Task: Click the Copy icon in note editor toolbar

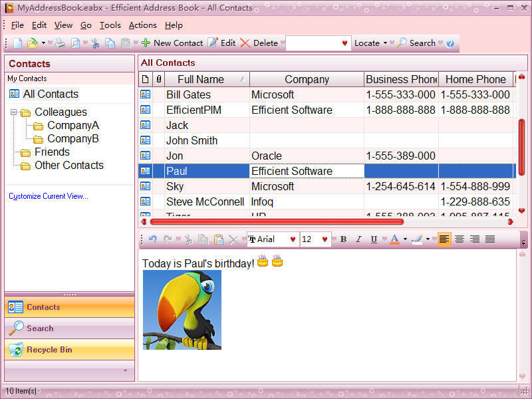Action: click(203, 239)
